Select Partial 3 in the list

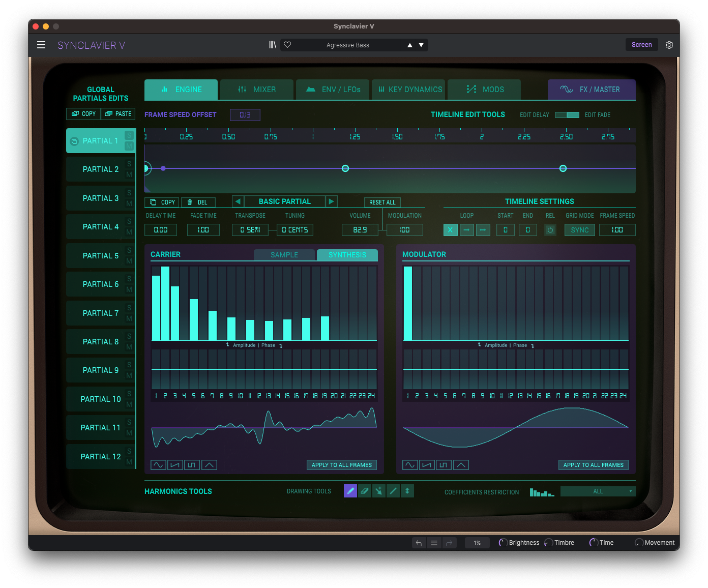tap(101, 198)
